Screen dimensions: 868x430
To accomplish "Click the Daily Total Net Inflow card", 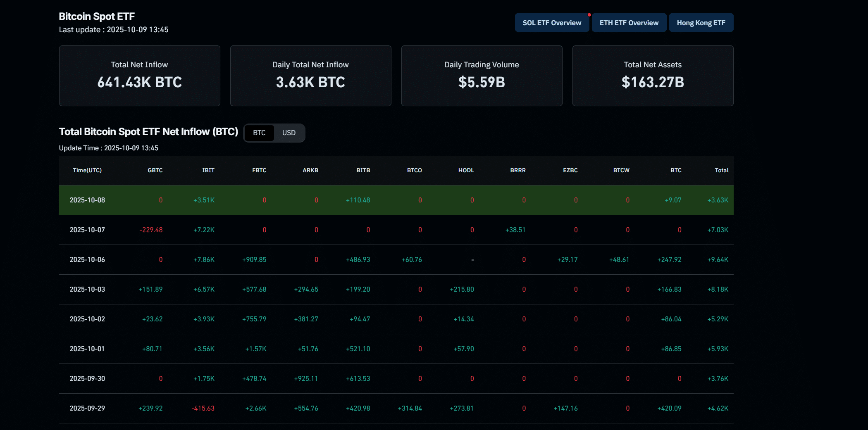I will pyautogui.click(x=310, y=76).
